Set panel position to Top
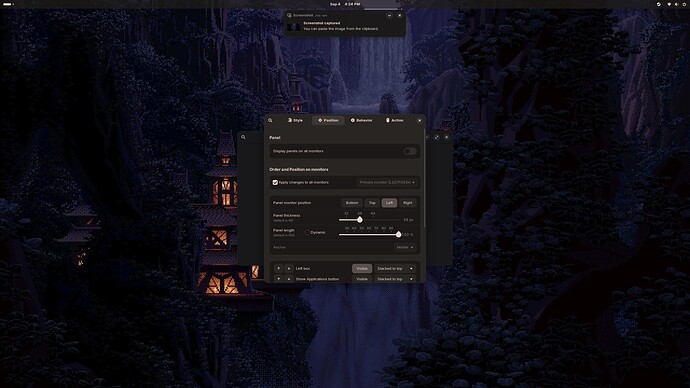Image resolution: width=690 pixels, height=388 pixels. coord(372,203)
